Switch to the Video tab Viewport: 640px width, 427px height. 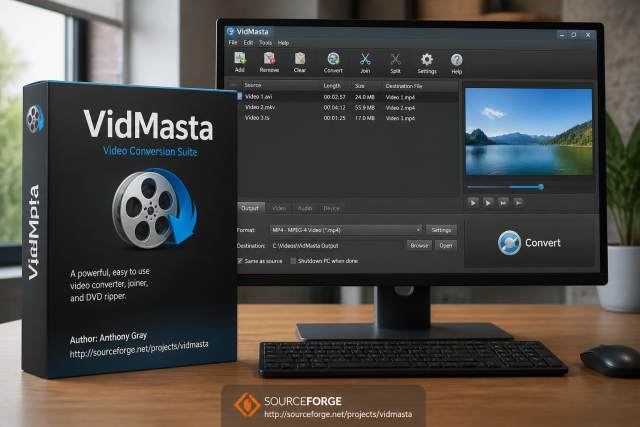(x=279, y=208)
